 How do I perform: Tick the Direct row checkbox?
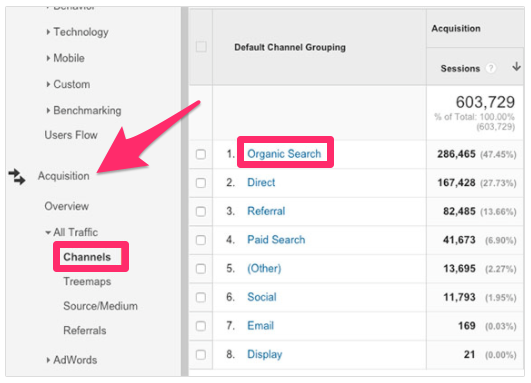[x=201, y=183]
